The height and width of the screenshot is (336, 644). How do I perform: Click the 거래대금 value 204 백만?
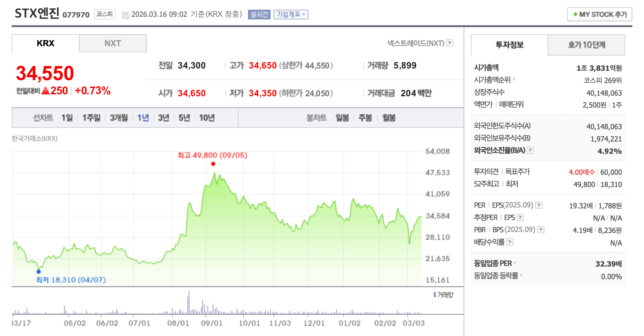pyautogui.click(x=416, y=93)
